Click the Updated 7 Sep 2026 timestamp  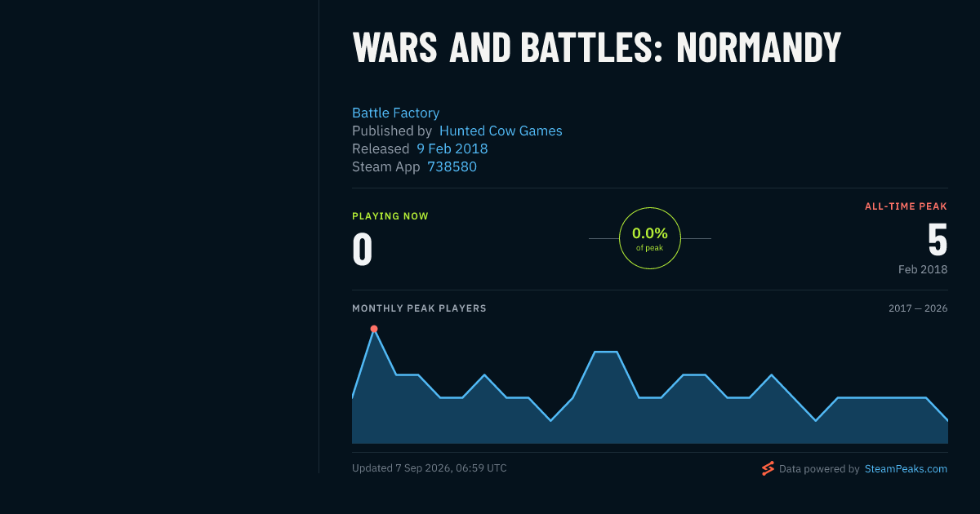coord(430,468)
